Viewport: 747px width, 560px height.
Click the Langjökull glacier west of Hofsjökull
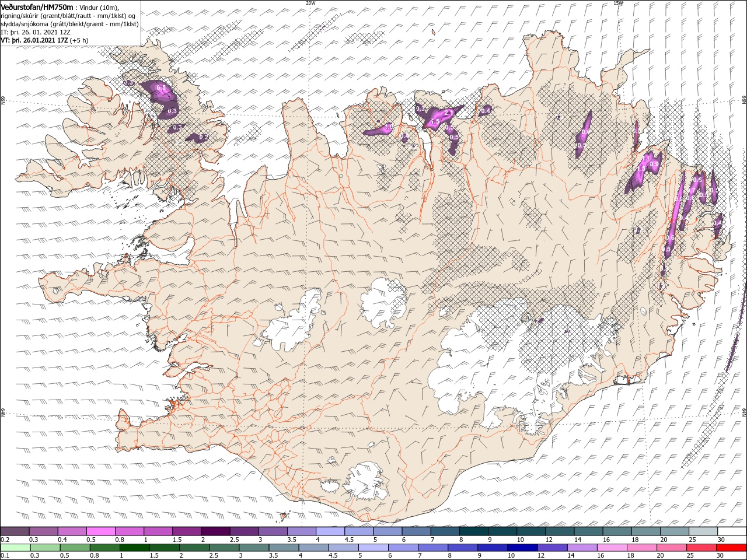pyautogui.click(x=295, y=321)
